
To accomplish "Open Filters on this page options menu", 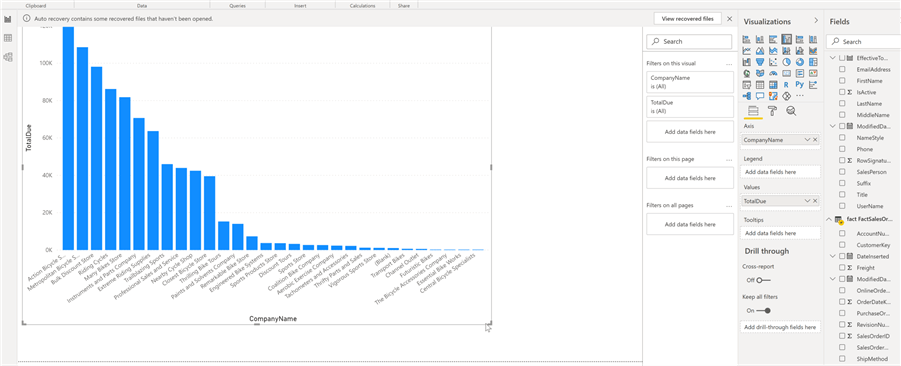I will [729, 159].
